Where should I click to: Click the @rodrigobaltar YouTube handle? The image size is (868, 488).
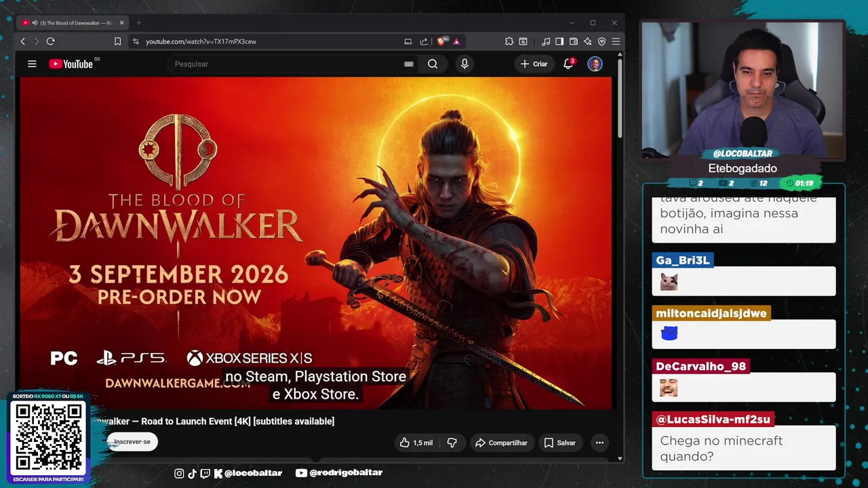pyautogui.click(x=346, y=473)
